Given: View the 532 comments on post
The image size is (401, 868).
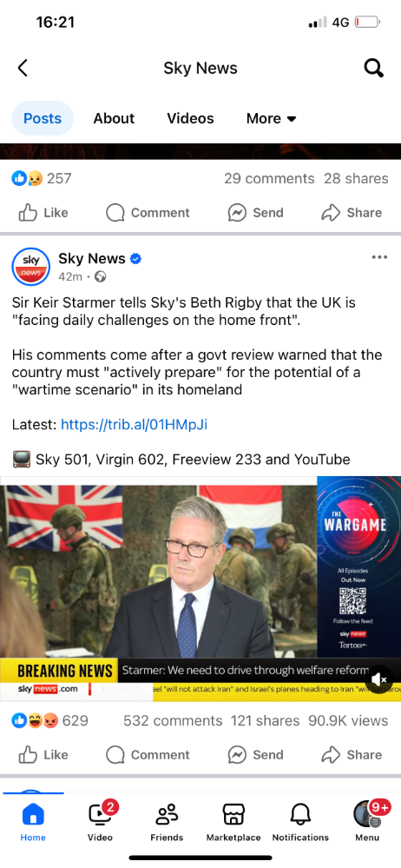Looking at the screenshot, I should (x=173, y=721).
